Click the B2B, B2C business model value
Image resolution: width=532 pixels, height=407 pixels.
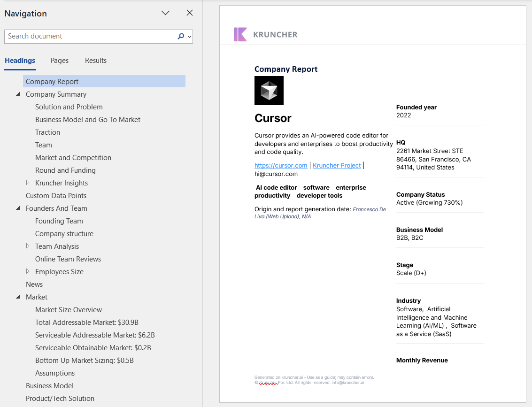tap(409, 238)
